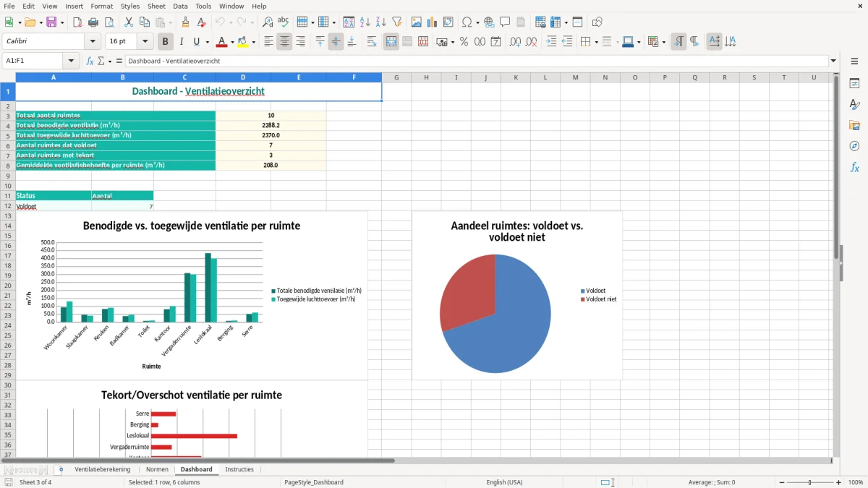This screenshot has height=488, width=868.
Task: Click the AutoFilter funnel icon
Action: tap(397, 22)
